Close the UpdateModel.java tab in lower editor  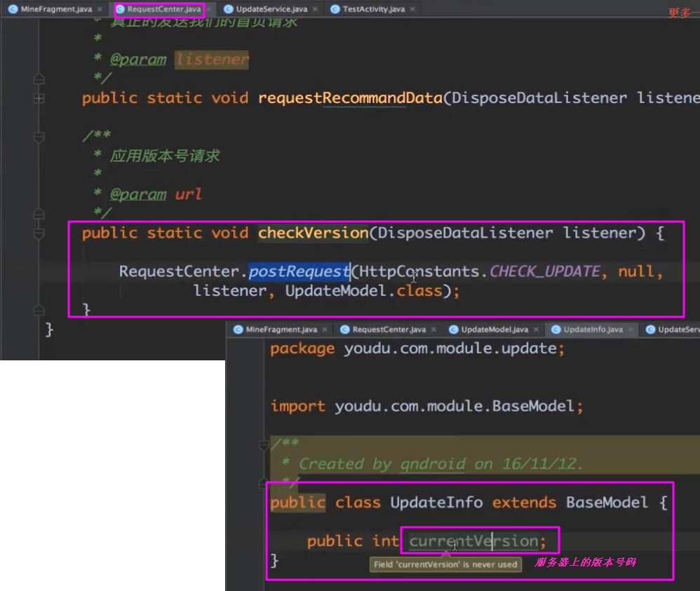536,330
